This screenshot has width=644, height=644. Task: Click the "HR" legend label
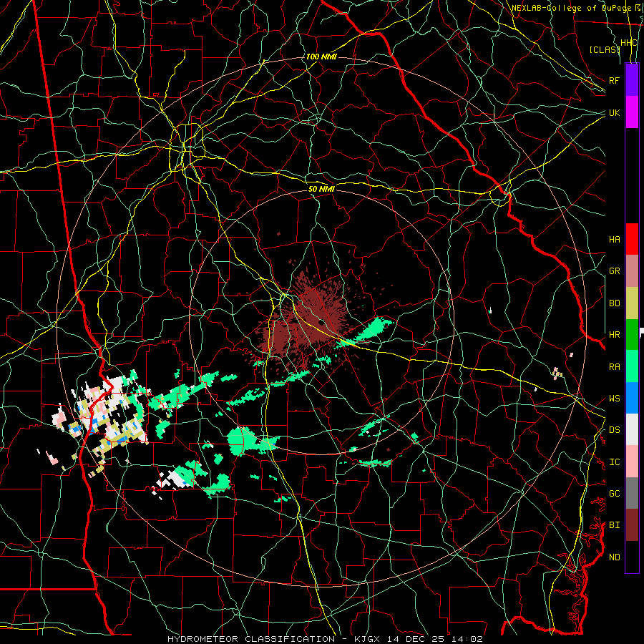point(614,335)
